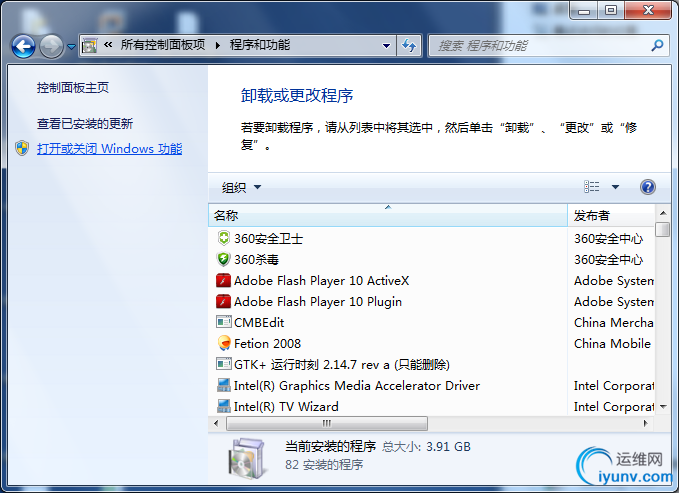Click the Control Panel address bar icon
Image resolution: width=679 pixels, height=493 pixels.
tap(90, 45)
